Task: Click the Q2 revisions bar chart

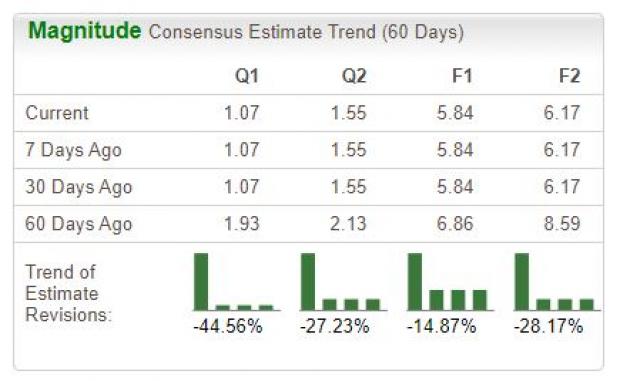Action: 344,282
